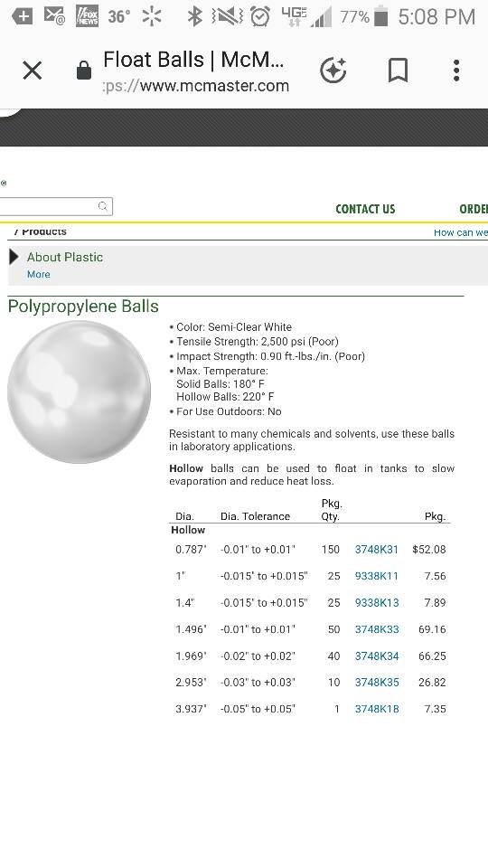Click the Float Balls page title

(x=193, y=60)
